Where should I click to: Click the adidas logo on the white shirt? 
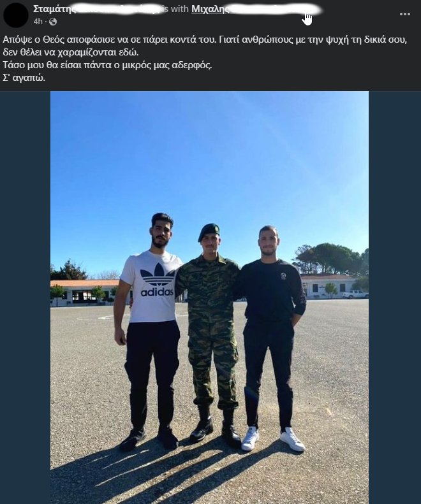157,280
